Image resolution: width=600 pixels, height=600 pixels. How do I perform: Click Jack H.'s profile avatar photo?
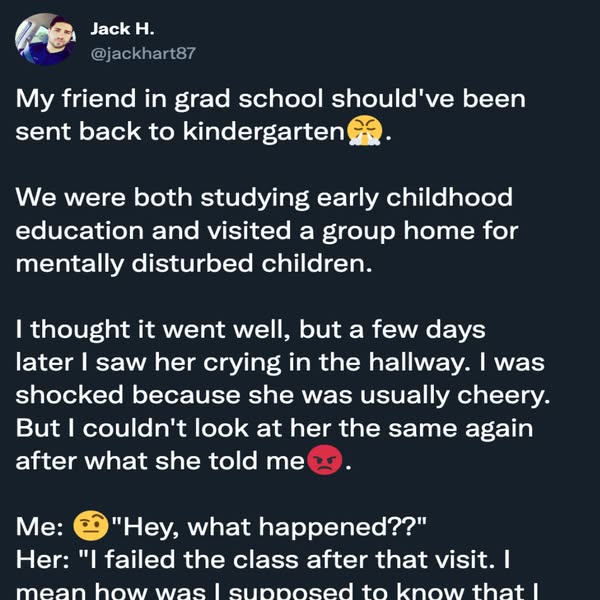(44, 40)
